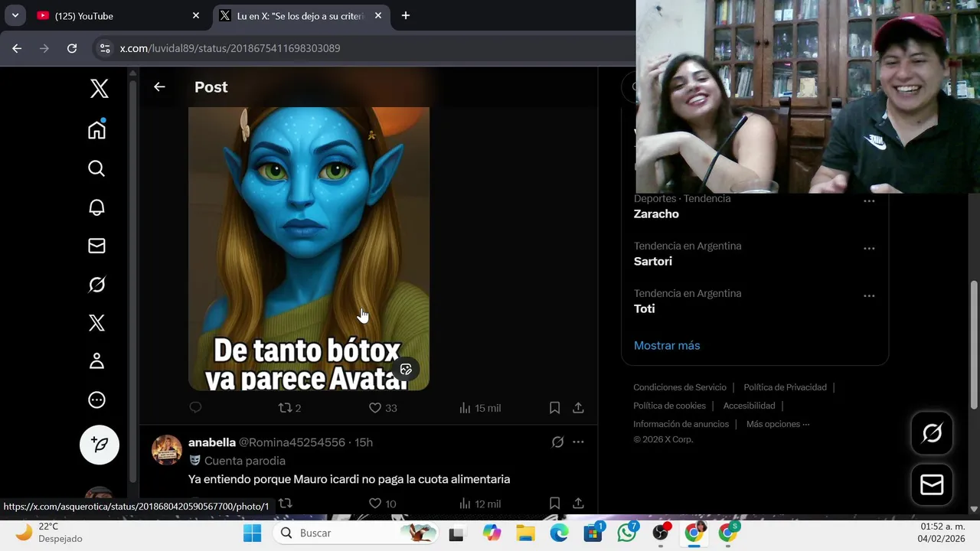Click the X logo atop the sidebar
The image size is (980, 551).
pos(99,89)
